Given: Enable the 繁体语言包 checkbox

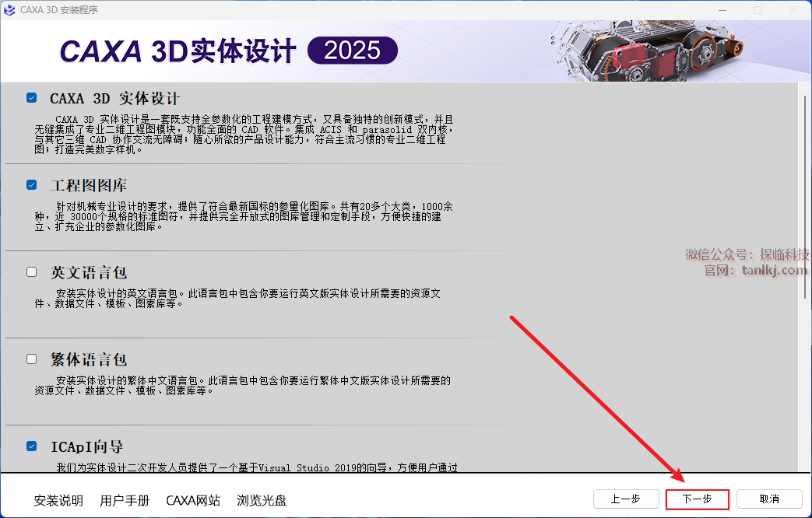Looking at the screenshot, I should click(32, 359).
